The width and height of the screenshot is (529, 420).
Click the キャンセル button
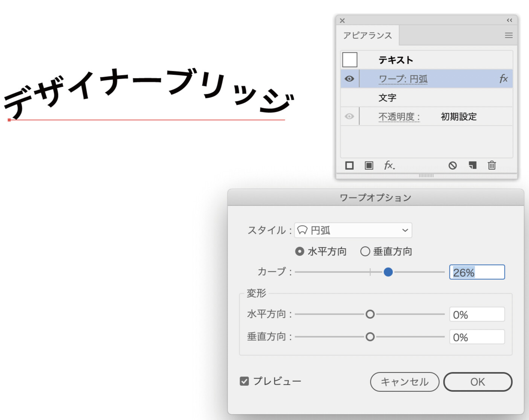tap(404, 382)
